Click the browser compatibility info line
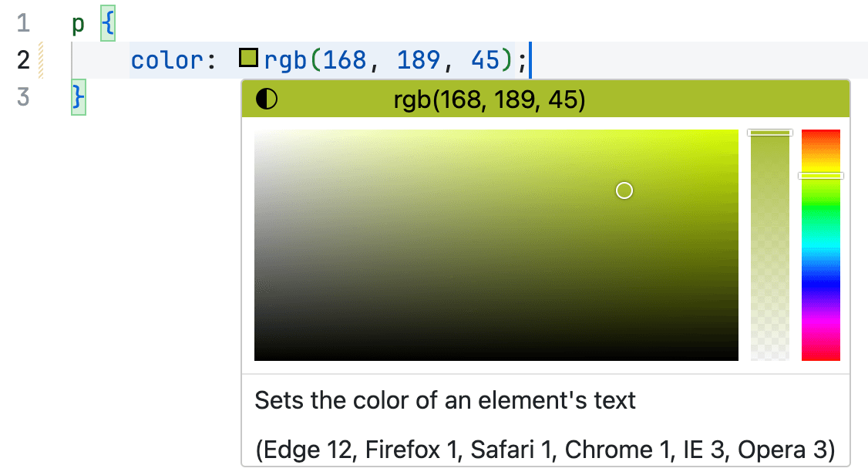 click(545, 447)
